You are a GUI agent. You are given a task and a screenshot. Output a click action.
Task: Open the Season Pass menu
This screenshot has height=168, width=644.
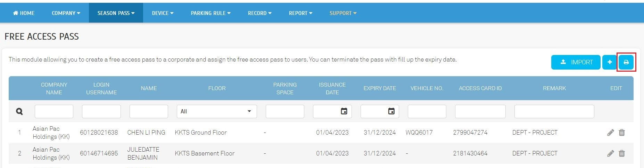tap(116, 13)
